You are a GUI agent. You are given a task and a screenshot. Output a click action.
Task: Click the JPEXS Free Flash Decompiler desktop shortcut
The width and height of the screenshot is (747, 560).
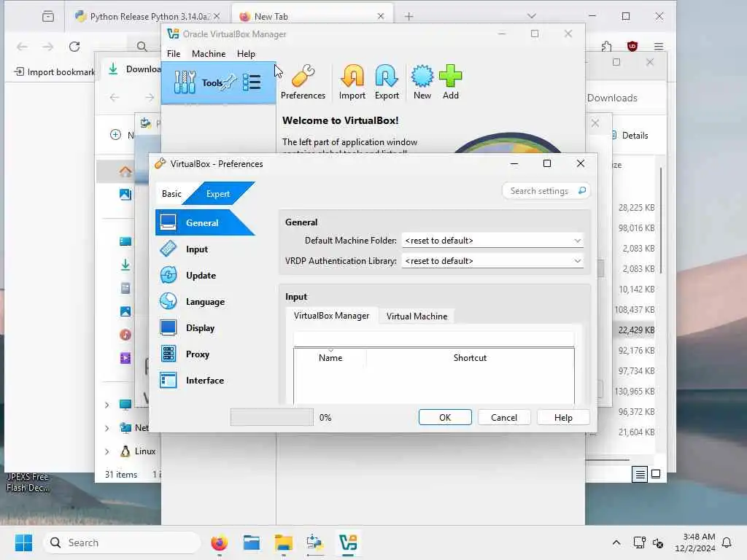coord(27,482)
